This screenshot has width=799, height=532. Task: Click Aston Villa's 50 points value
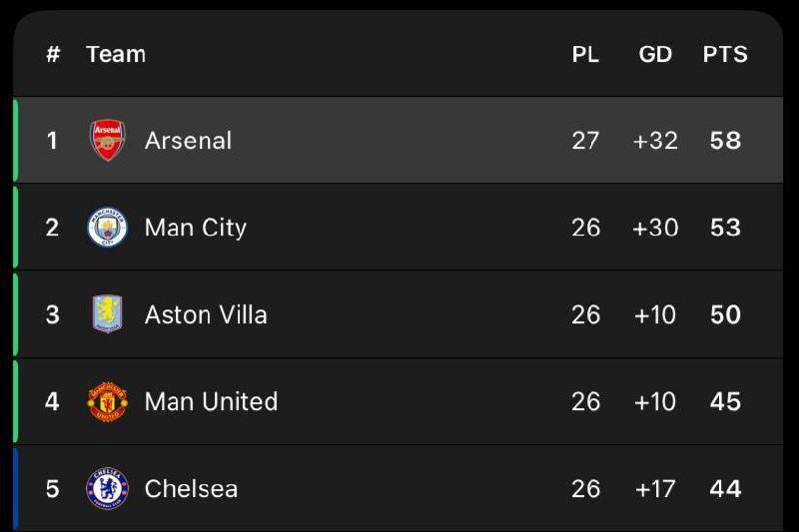pos(725,314)
